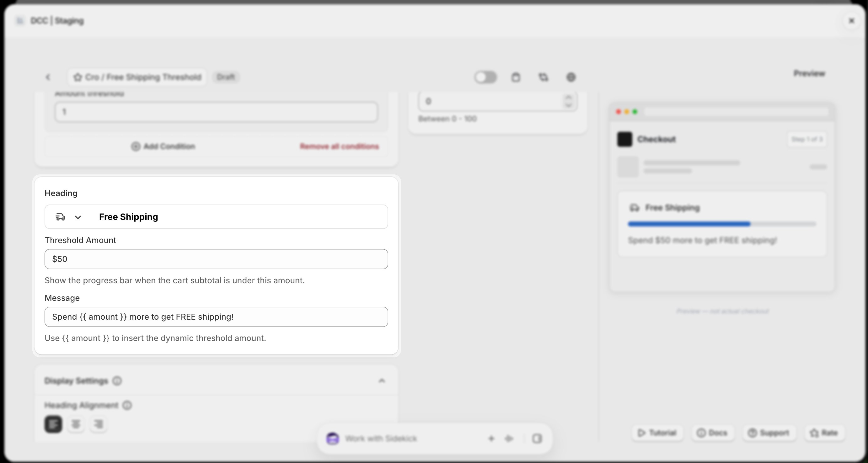868x463 pixels.
Task: Click the duplicate/sync icon in header
Action: [x=543, y=77]
